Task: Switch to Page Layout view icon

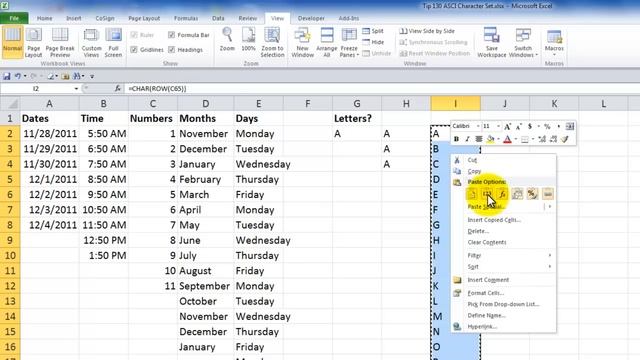Action: click(x=33, y=42)
